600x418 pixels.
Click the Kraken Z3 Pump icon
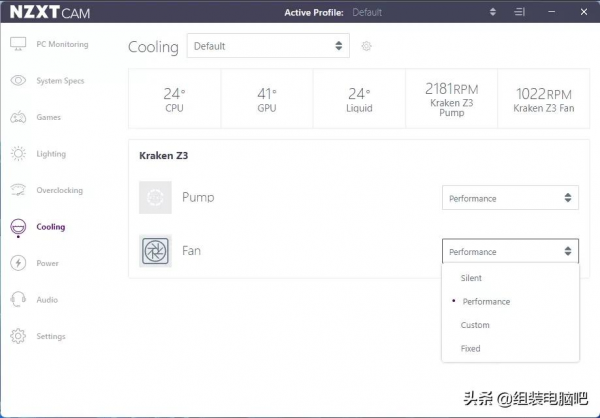[x=155, y=197]
